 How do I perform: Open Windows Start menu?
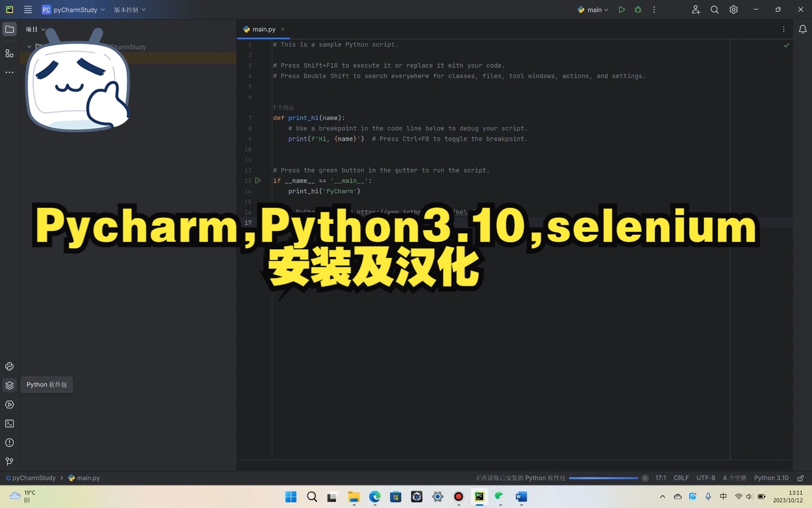pyautogui.click(x=291, y=497)
